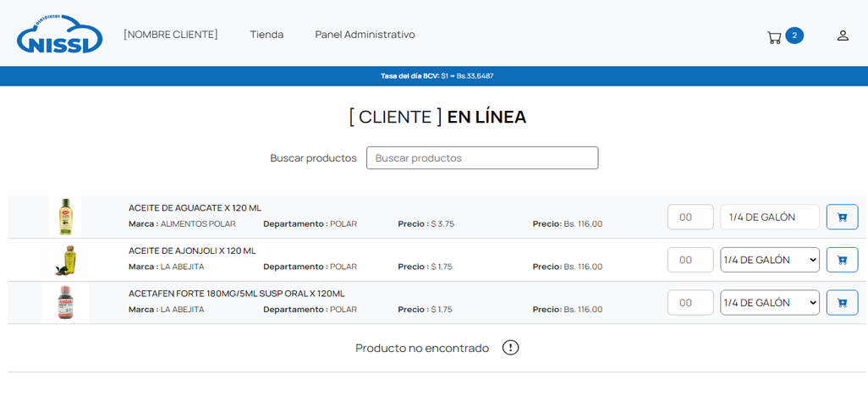Image resolution: width=868 pixels, height=396 pixels.
Task: Go to the Tienda menu item
Action: (266, 35)
